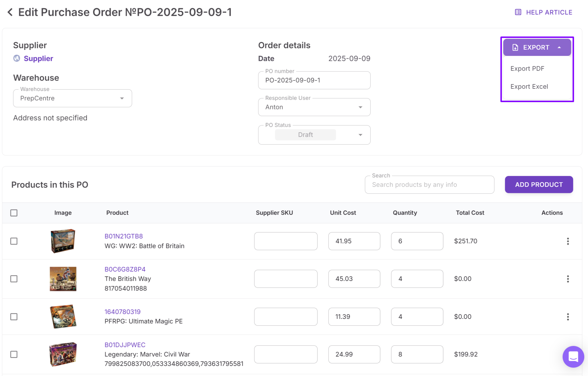Viewport: 588px width, 376px height.
Task: Open actions menu for WW2: Battle of Britain
Action: tap(568, 241)
